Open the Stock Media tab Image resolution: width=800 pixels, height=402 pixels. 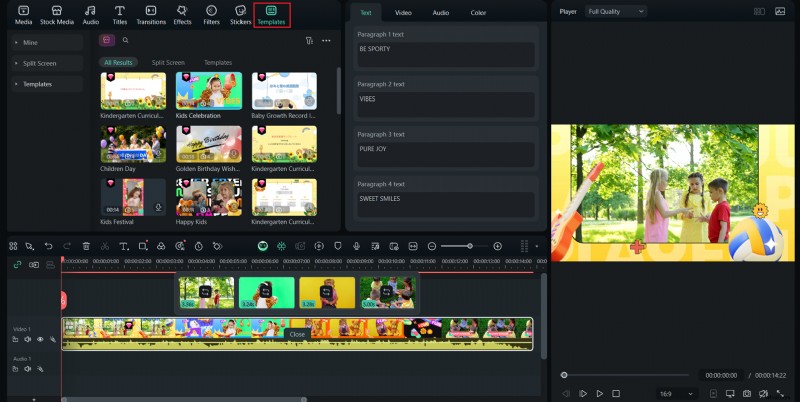(x=57, y=15)
